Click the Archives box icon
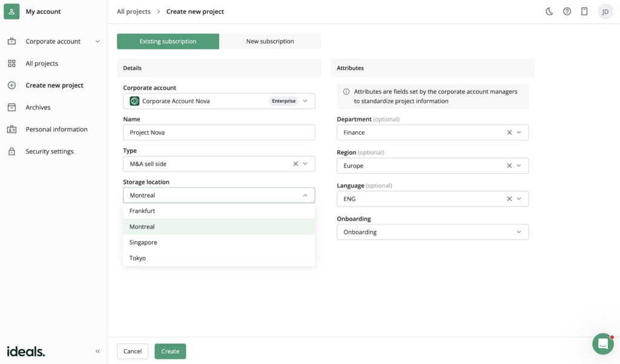620x364 pixels. pos(12,108)
